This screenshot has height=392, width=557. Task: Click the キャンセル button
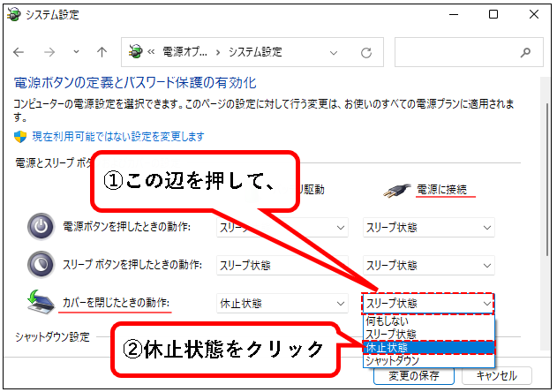pyautogui.click(x=497, y=376)
